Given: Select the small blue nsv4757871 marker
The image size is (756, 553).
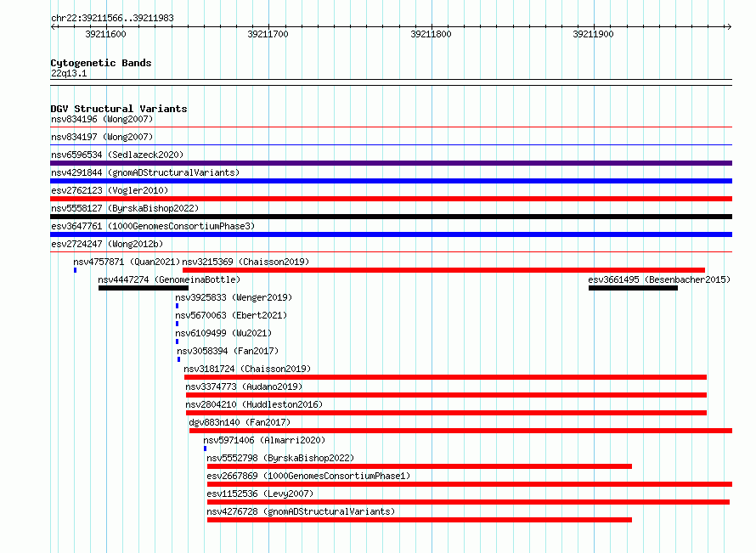Looking at the screenshot, I should [x=76, y=270].
